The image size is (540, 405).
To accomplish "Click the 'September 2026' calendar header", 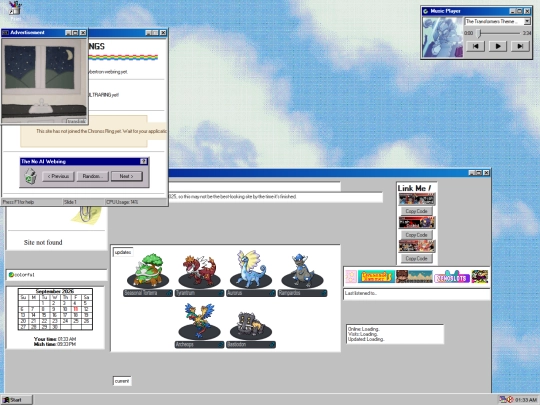I will point(55,291).
